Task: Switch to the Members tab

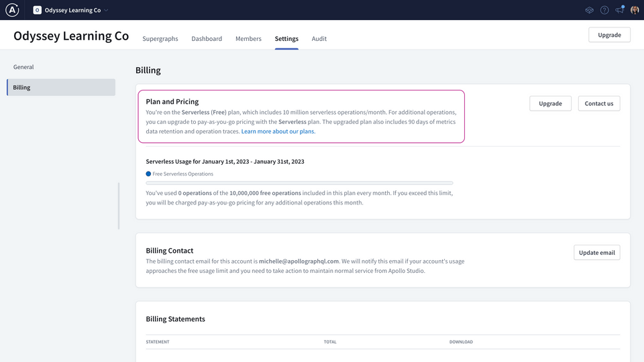Action: [x=248, y=39]
